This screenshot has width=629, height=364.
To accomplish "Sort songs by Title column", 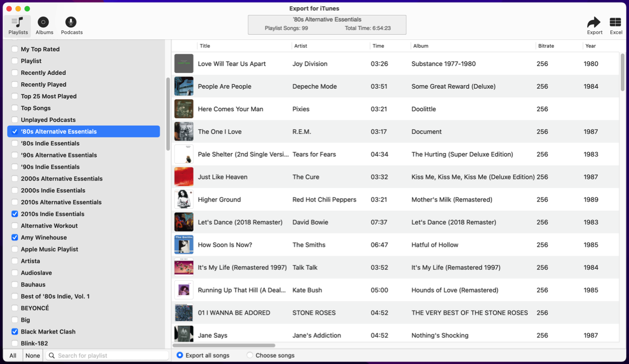I will pos(205,46).
